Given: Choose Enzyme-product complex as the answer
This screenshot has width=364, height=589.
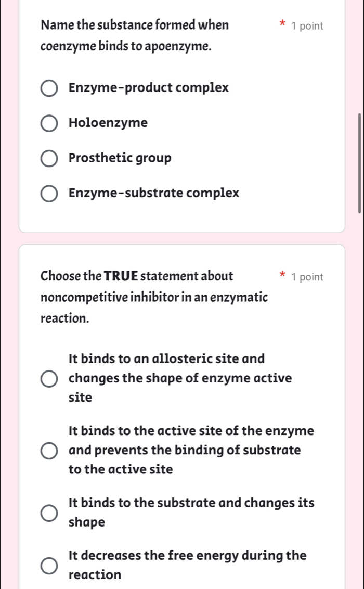Looking at the screenshot, I should 49,88.
